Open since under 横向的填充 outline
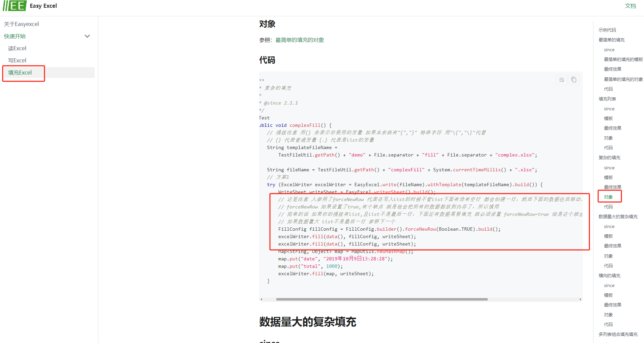This screenshot has width=644, height=343. 609,285
